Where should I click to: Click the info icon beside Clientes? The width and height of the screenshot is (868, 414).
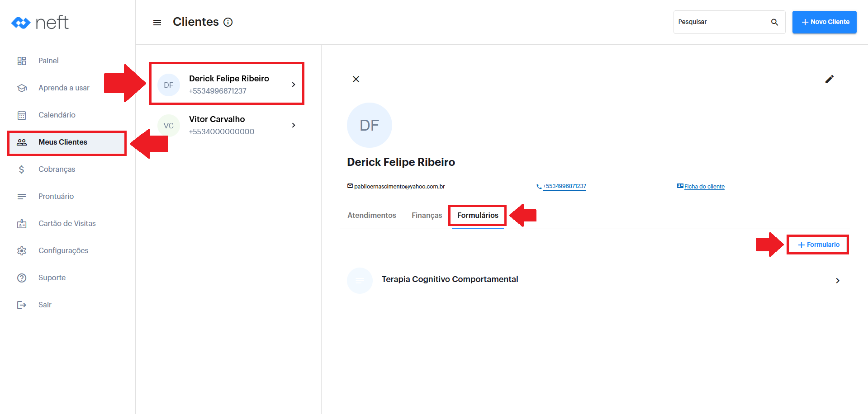(x=228, y=22)
